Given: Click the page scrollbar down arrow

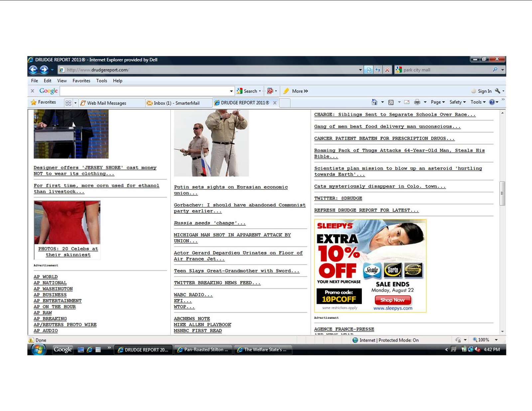Looking at the screenshot, I should coord(502,331).
